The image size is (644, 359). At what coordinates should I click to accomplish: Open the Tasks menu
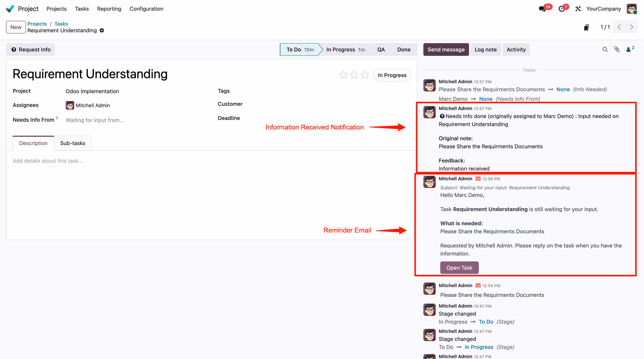(x=82, y=9)
